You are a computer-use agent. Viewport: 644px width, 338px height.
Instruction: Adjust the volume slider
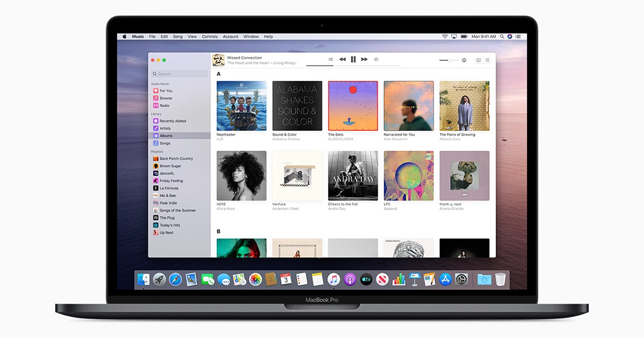449,60
